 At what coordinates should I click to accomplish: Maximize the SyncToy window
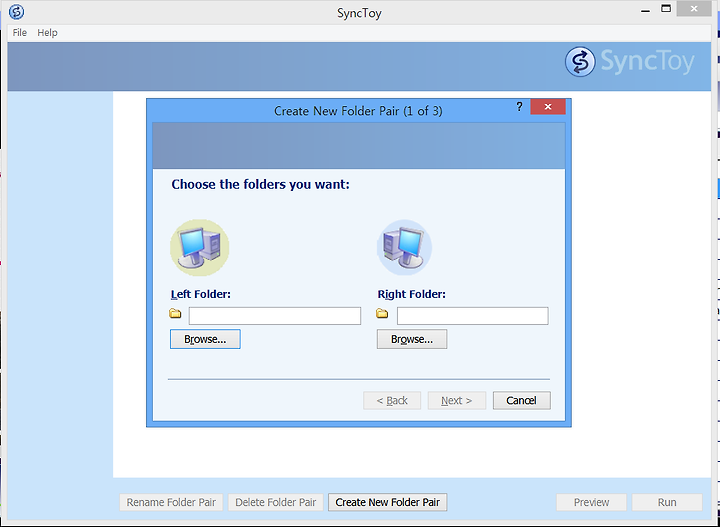point(666,9)
